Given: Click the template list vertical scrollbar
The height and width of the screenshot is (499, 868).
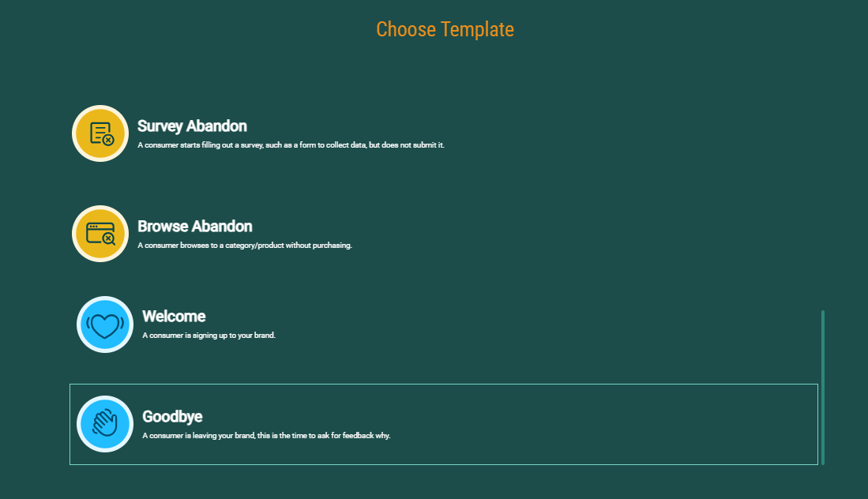Looking at the screenshot, I should click(x=823, y=387).
